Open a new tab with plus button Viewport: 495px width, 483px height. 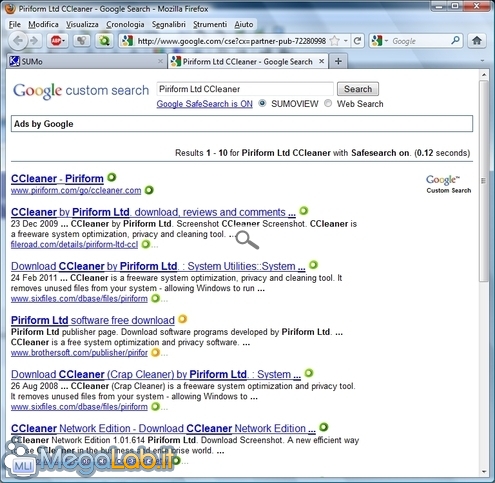[x=338, y=61]
